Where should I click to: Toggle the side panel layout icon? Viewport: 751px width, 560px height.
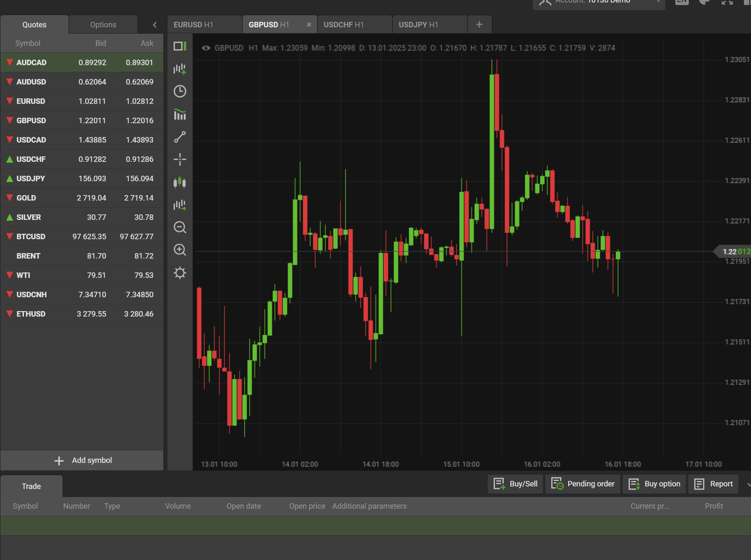pos(180,46)
